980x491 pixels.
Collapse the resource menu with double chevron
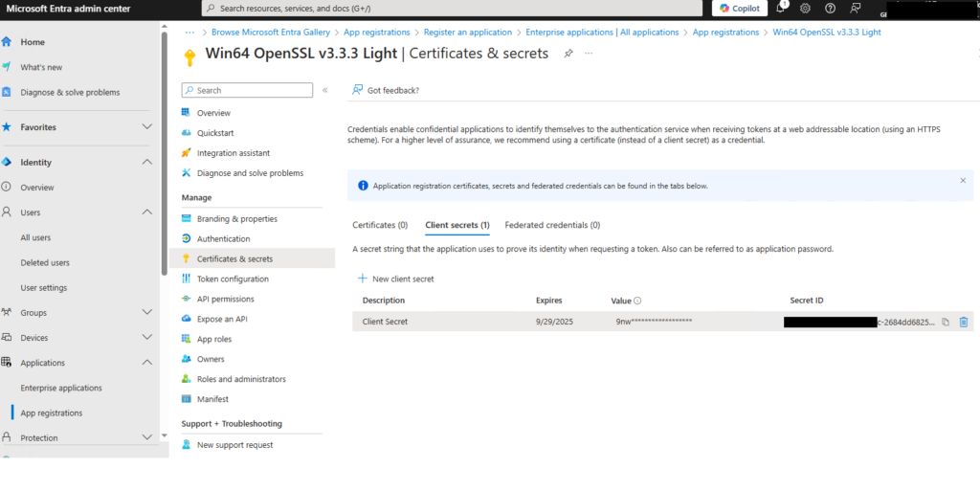coord(325,90)
